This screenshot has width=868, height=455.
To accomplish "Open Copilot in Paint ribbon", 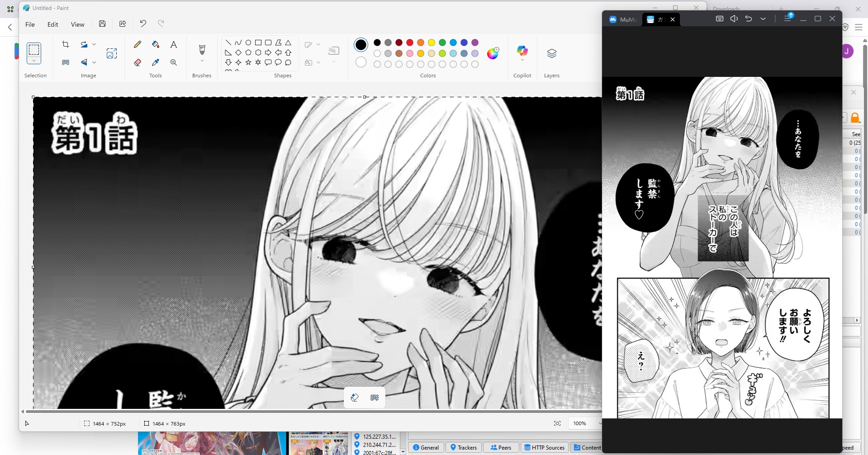I will pos(522,50).
